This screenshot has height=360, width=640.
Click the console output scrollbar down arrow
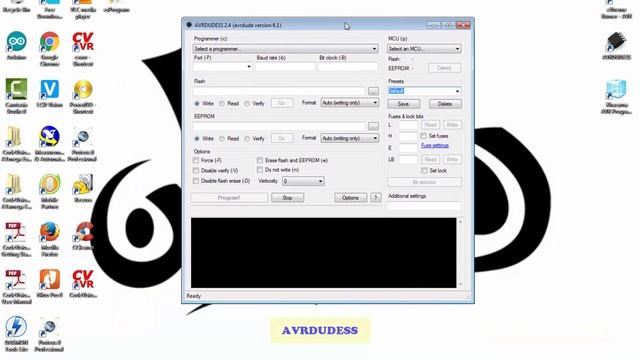point(460,284)
